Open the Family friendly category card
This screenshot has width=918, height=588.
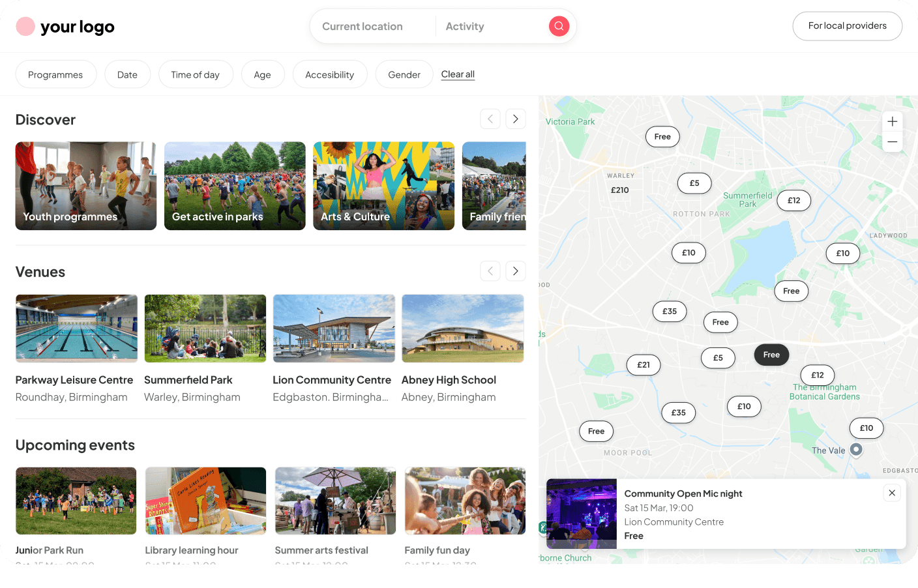pos(494,186)
